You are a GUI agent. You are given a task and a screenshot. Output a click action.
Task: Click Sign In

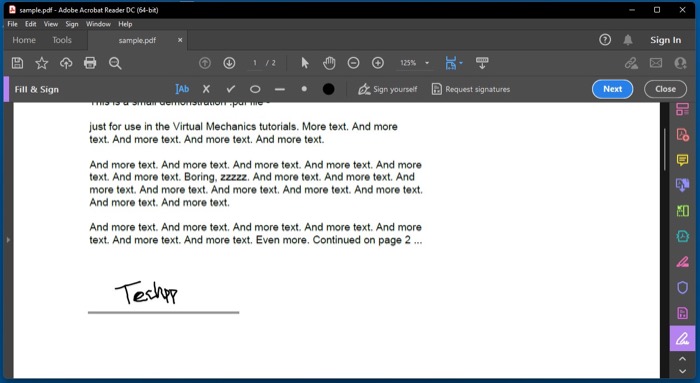[x=666, y=40]
